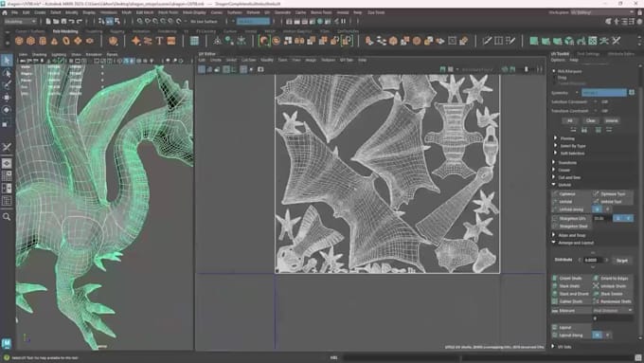
Task: Collapse the Arrange and Layout section
Action: pyautogui.click(x=554, y=243)
